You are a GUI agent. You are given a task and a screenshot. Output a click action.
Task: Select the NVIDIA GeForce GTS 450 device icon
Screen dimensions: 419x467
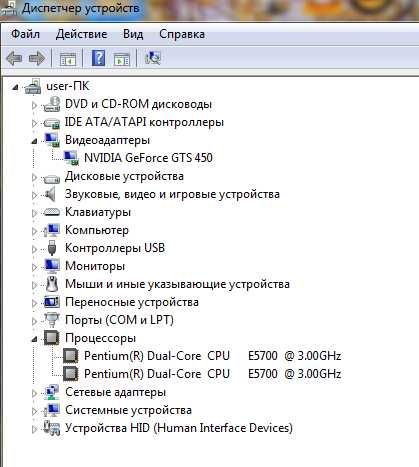pyautogui.click(x=71, y=158)
